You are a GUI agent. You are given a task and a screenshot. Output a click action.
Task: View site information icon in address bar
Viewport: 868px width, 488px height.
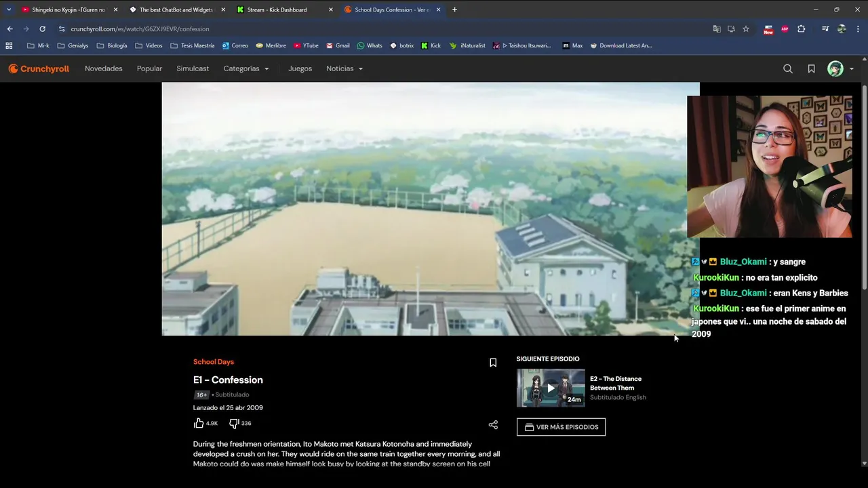(x=62, y=28)
